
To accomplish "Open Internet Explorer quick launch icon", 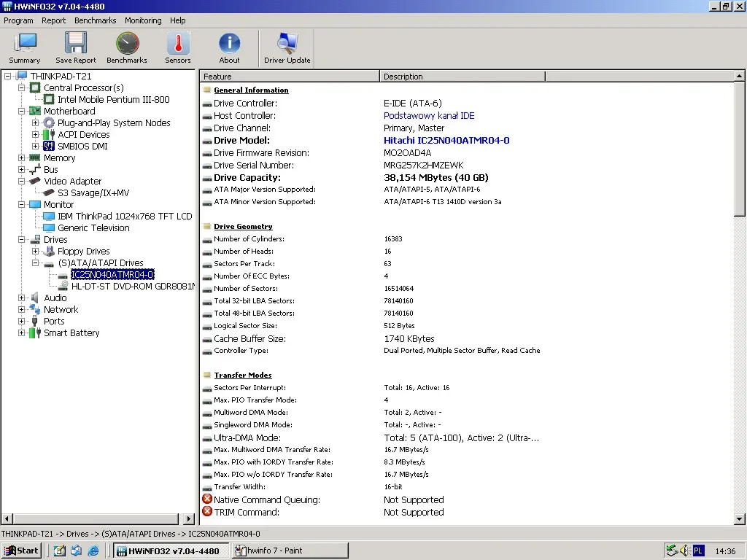I will pos(93,551).
